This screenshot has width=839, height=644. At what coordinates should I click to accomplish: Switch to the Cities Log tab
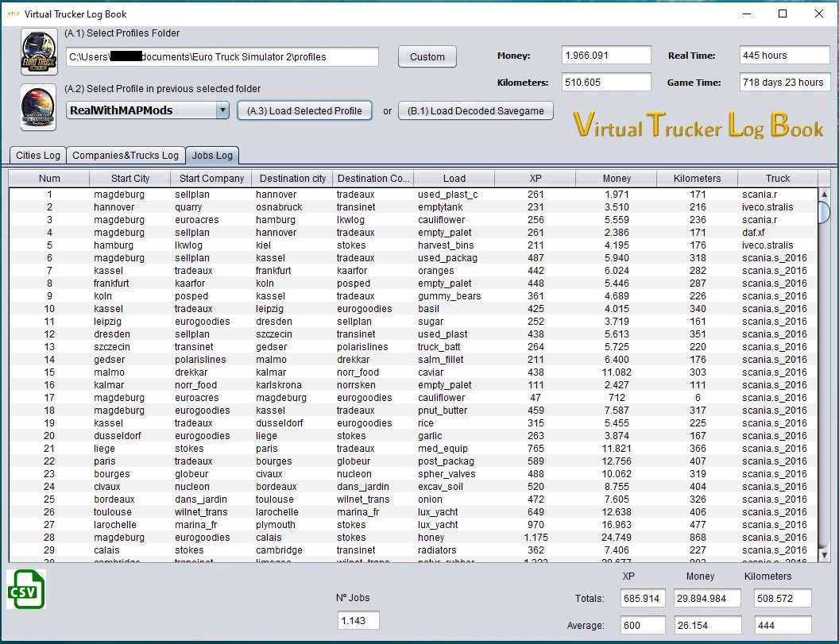click(x=37, y=156)
